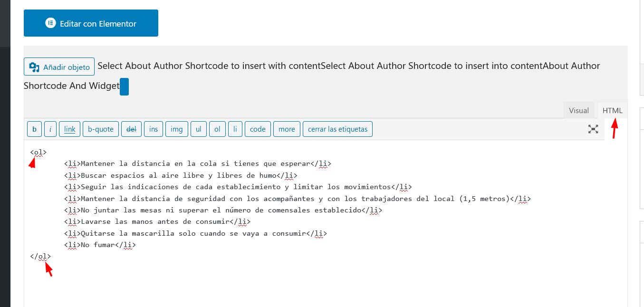Toggle distraction-free fullscreen writing icon
Image resolution: width=644 pixels, height=307 pixels.
point(593,129)
